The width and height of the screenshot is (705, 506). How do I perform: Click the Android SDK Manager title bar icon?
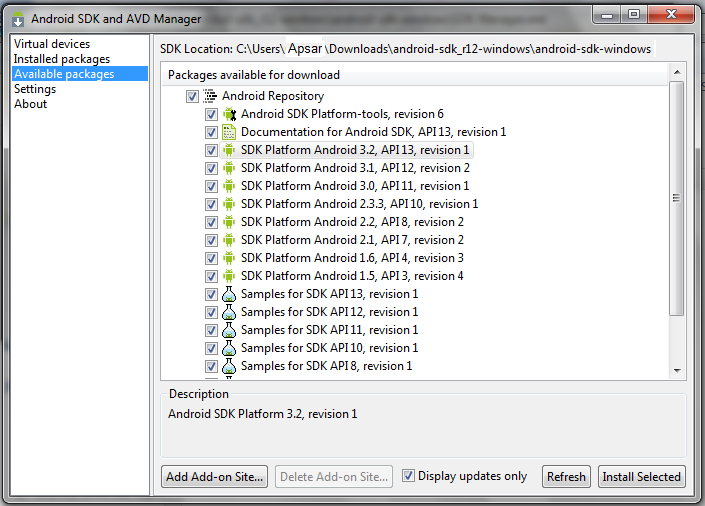click(x=18, y=19)
